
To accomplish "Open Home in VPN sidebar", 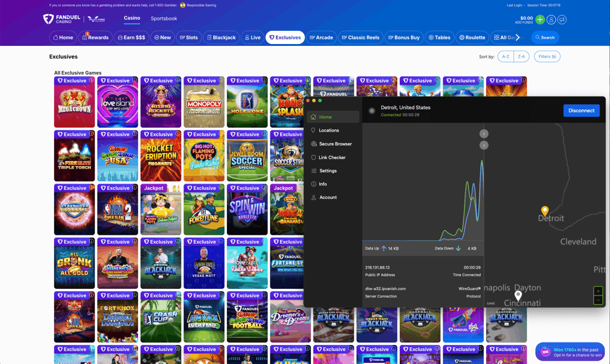I will (x=333, y=117).
